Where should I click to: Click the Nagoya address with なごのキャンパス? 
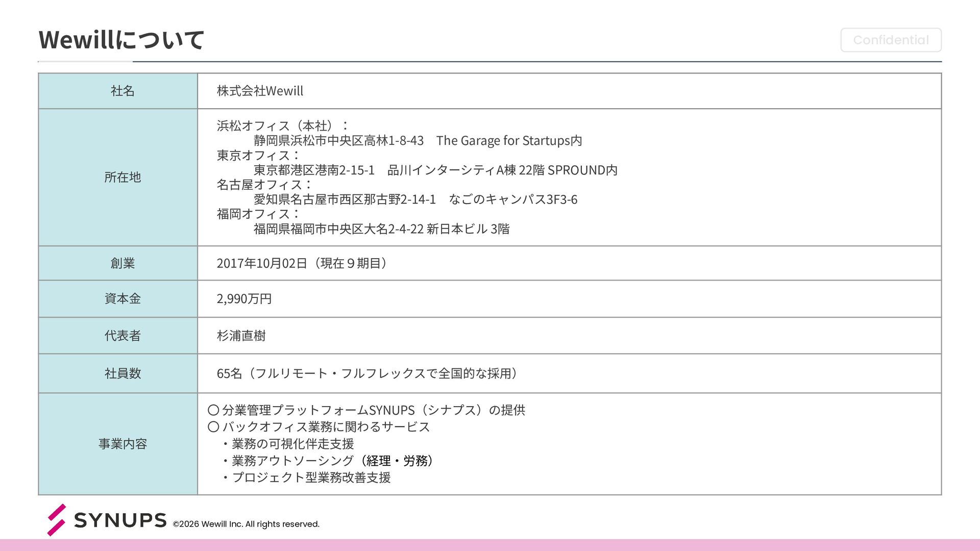(x=415, y=199)
